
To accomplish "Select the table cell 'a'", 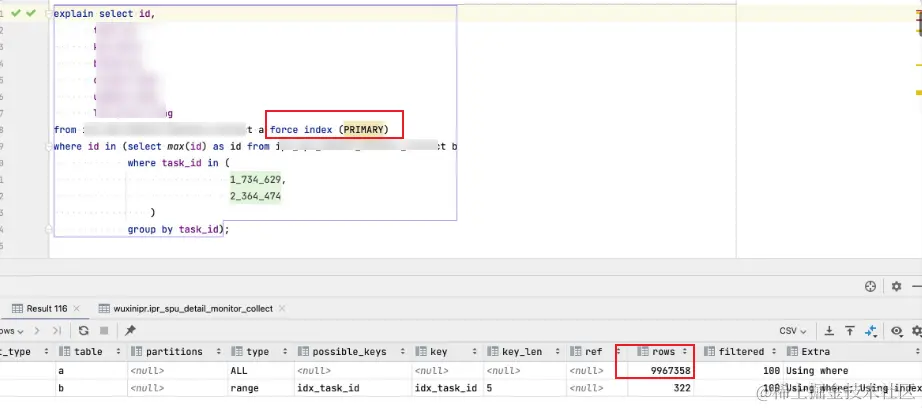I will [61, 371].
